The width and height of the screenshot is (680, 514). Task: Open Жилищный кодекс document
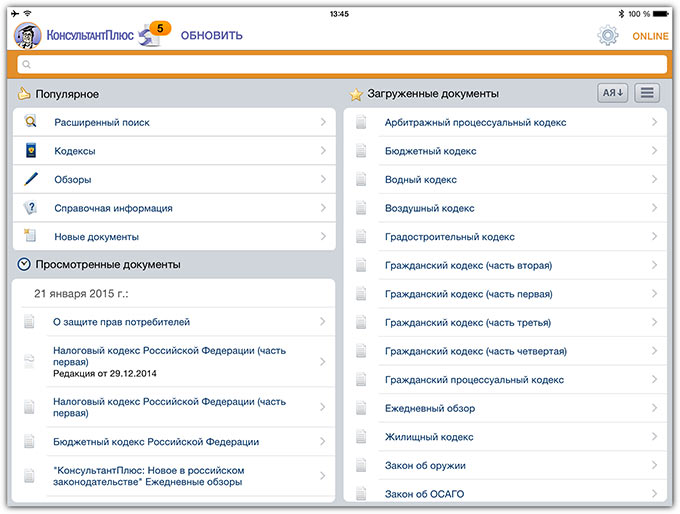coord(505,437)
